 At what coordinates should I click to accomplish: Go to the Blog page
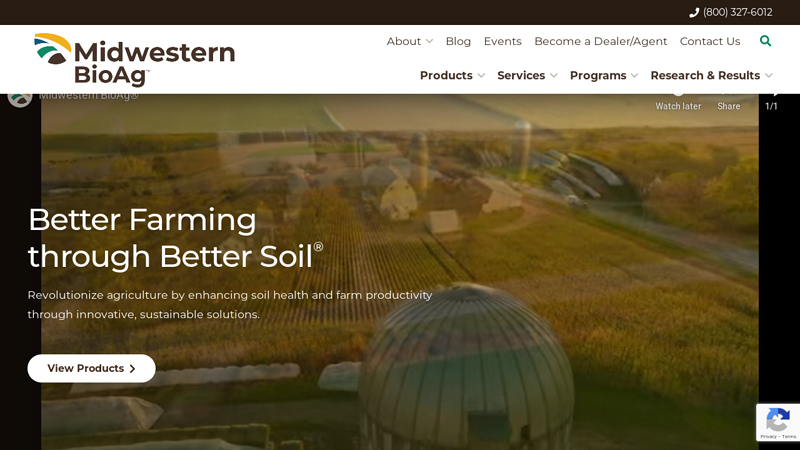(x=458, y=41)
